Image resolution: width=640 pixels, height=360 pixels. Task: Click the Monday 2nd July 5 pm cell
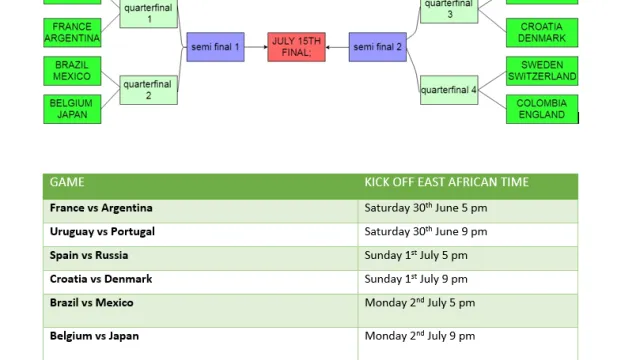468,311
